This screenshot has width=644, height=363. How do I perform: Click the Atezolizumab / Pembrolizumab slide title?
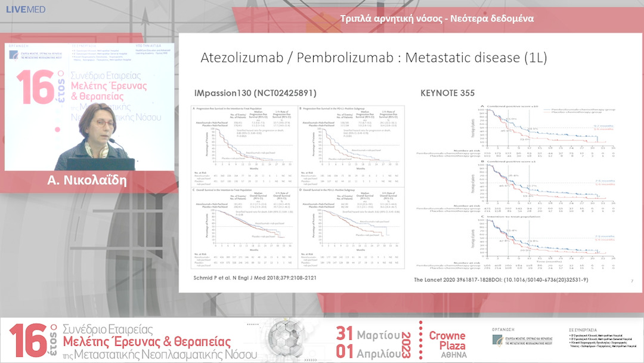374,59
